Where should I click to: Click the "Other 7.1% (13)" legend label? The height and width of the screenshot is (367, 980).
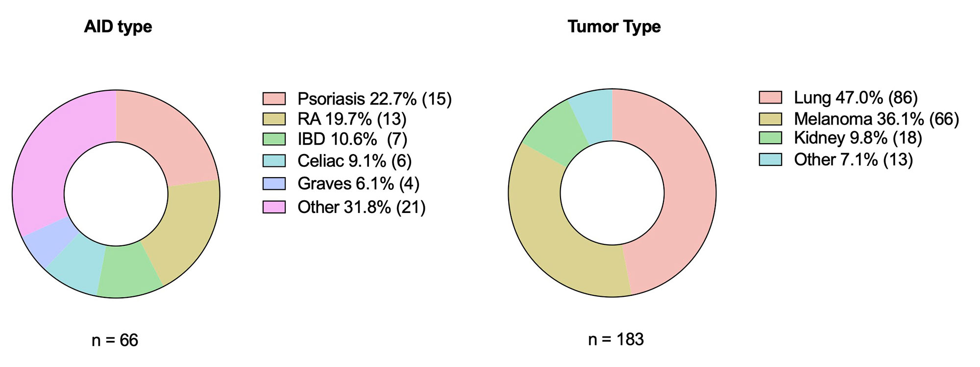pyautogui.click(x=853, y=159)
